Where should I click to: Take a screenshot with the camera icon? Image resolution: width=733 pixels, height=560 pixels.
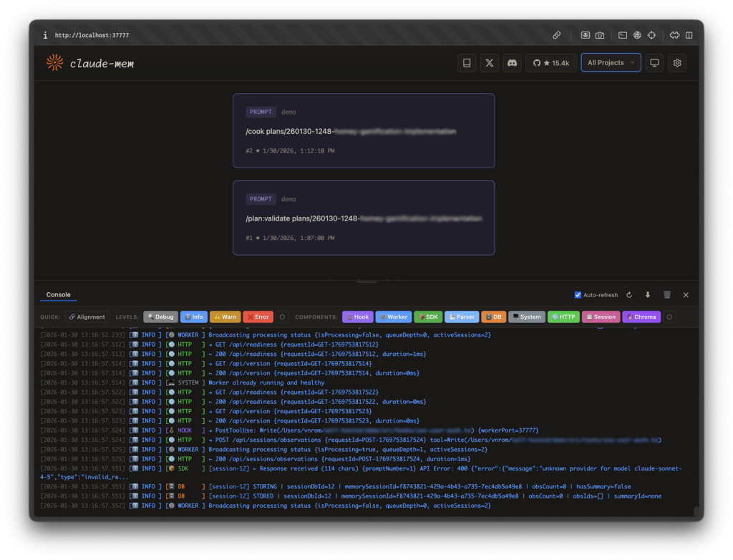(600, 35)
